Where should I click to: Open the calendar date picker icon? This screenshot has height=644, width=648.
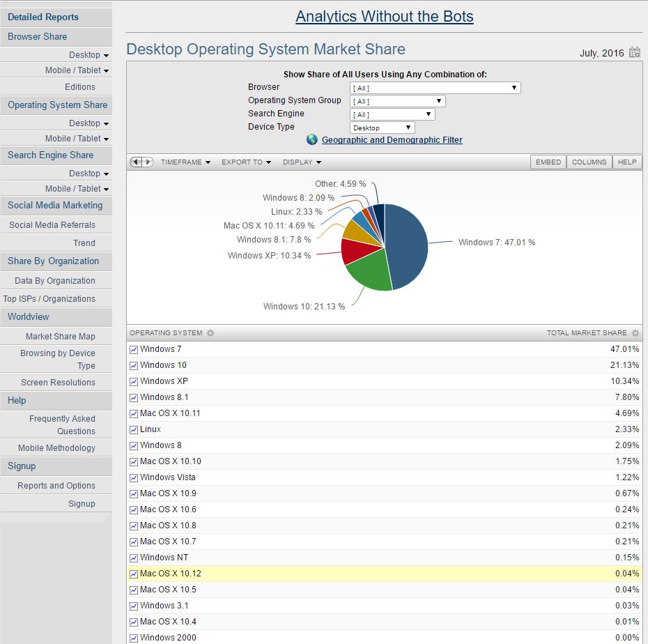click(634, 52)
